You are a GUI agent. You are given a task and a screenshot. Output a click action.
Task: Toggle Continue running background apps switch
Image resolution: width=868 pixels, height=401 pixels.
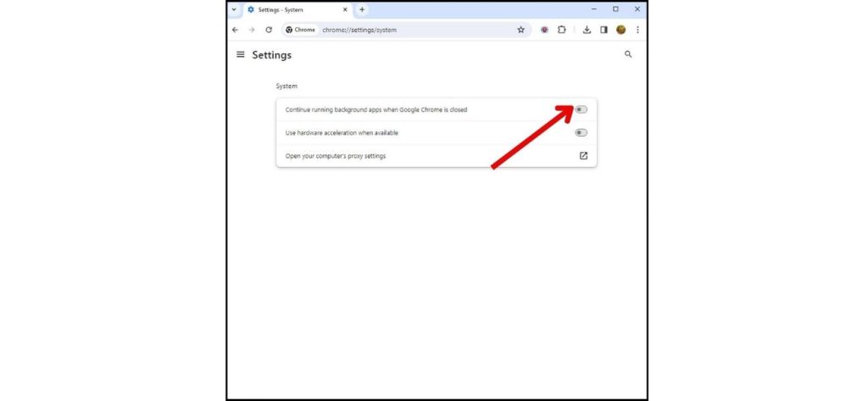coord(581,109)
